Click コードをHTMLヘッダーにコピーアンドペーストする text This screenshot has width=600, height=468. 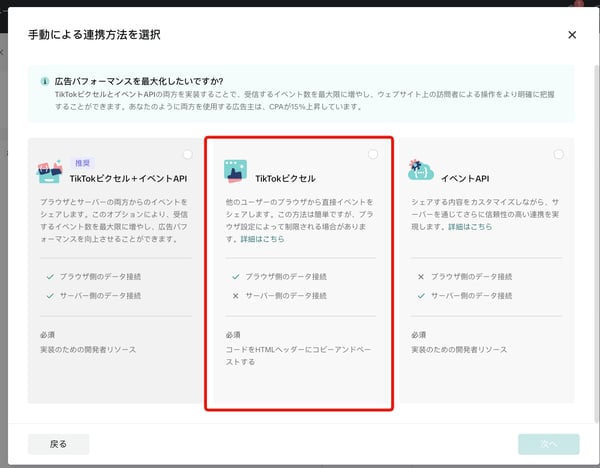pos(298,355)
